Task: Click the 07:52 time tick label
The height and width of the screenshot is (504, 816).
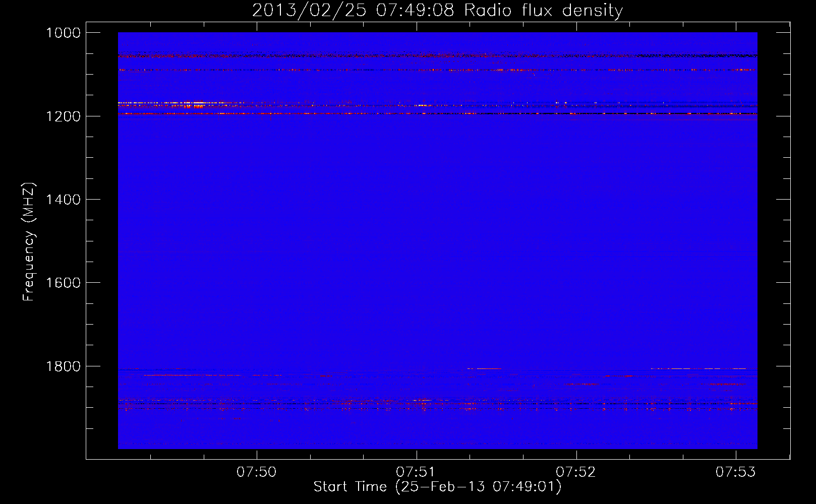Action: pyautogui.click(x=576, y=472)
